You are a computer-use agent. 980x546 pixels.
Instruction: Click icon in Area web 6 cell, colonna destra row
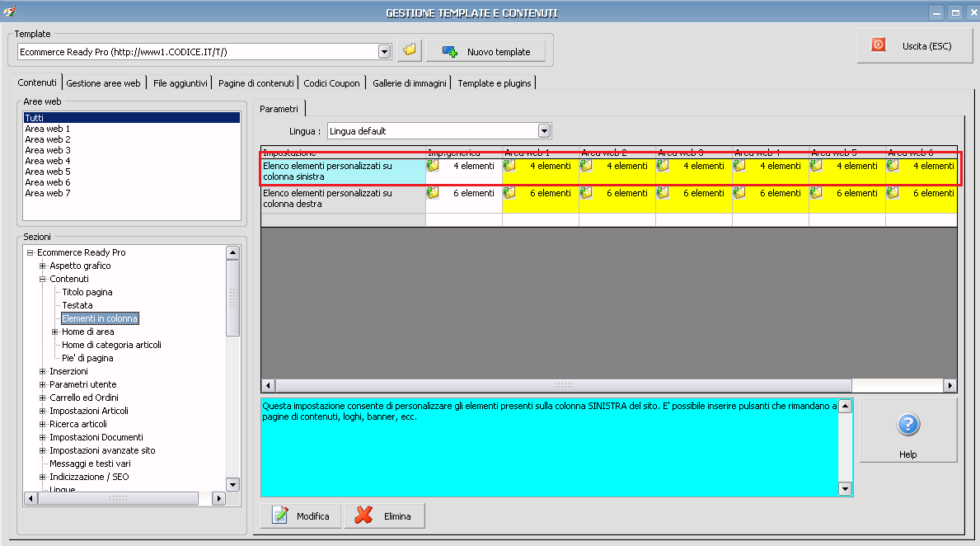click(x=893, y=193)
